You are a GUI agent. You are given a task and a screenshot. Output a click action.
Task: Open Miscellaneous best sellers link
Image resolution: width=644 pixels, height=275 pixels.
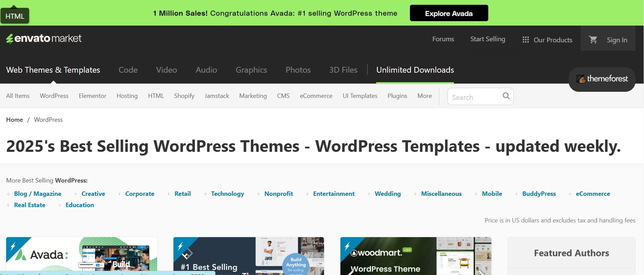click(x=441, y=194)
